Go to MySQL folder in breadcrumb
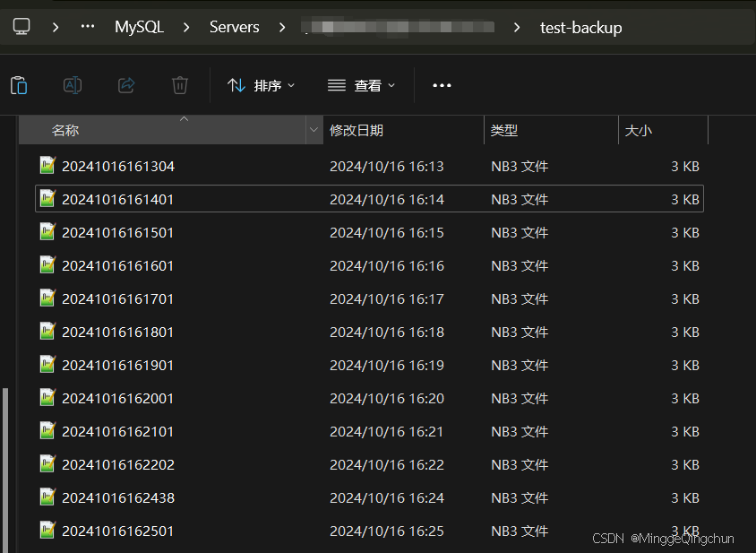The height and width of the screenshot is (553, 756). (x=139, y=27)
